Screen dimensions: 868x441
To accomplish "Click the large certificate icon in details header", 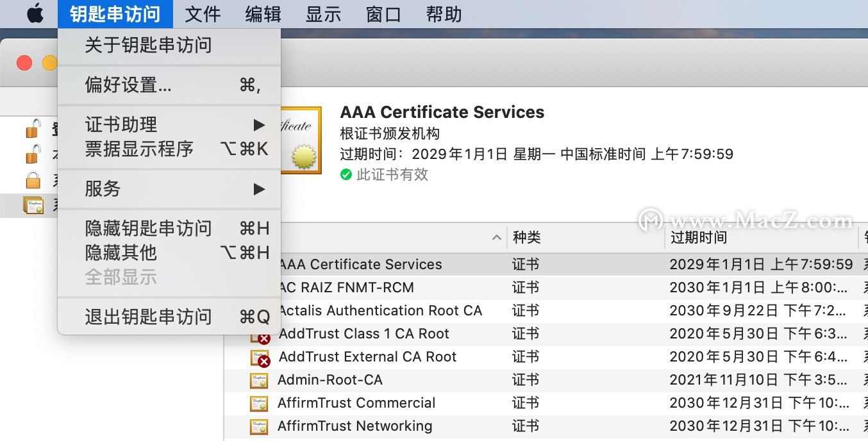I will 301,140.
